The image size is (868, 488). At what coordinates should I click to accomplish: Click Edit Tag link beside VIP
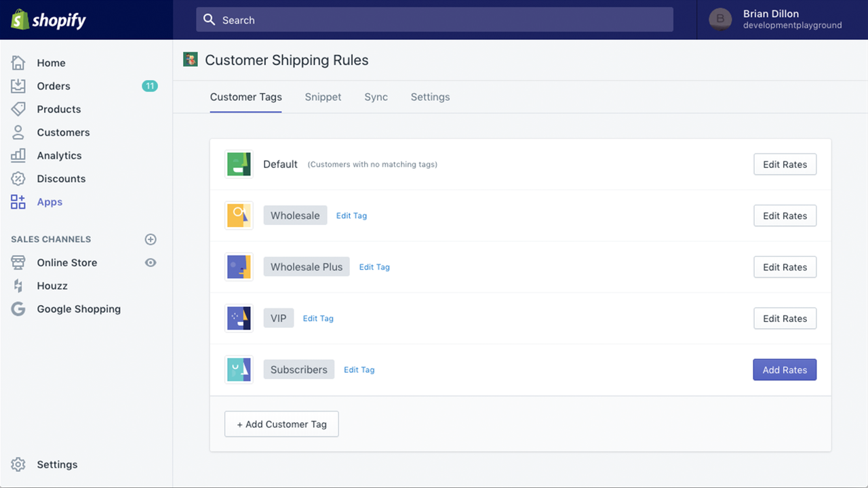click(x=318, y=319)
